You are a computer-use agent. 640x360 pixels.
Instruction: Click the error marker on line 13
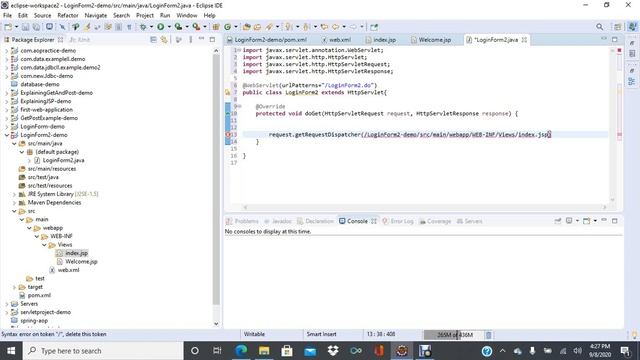[228, 134]
